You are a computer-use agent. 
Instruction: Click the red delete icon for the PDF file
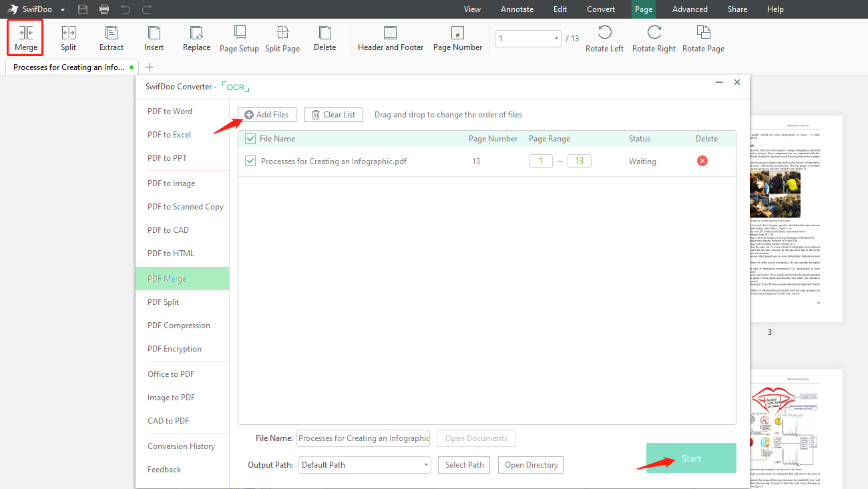[702, 161]
